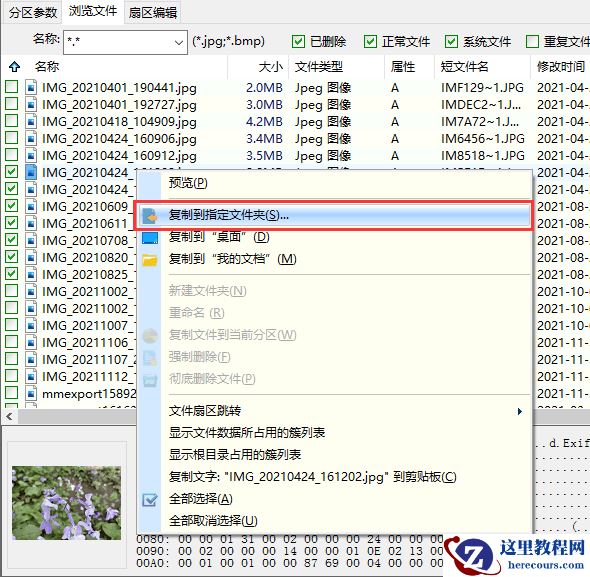Click file icon of IMG_20210401_190441.jpg
Screen dimensions: 590x577
[31, 87]
